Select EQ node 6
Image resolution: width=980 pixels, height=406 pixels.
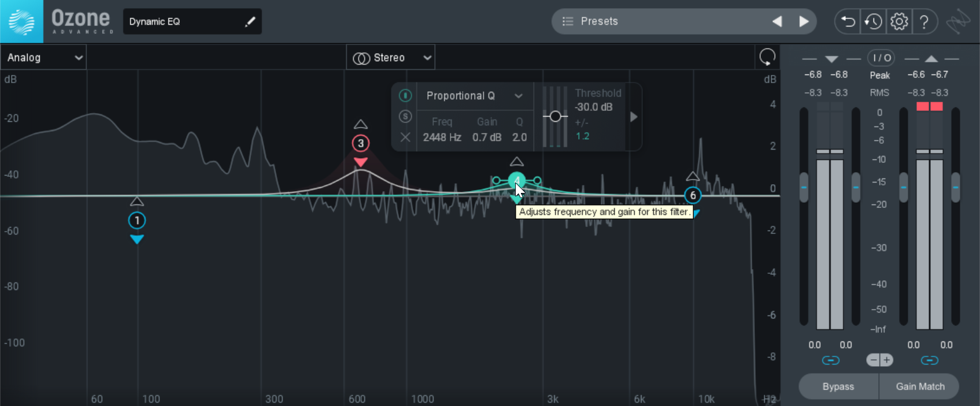coord(693,195)
